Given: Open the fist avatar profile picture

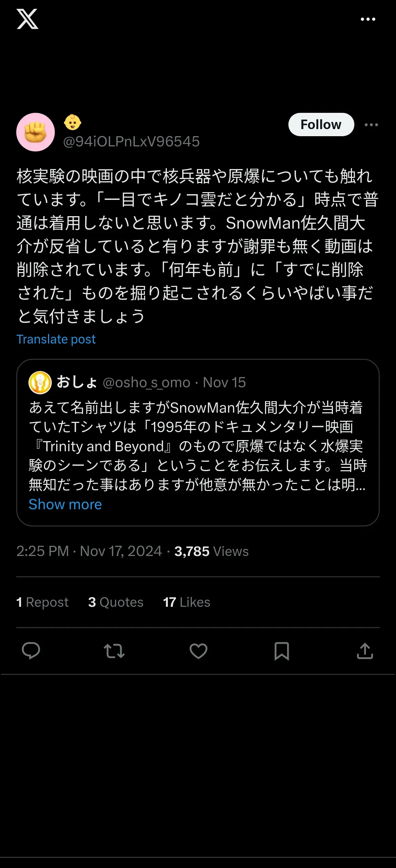Looking at the screenshot, I should coord(36,132).
